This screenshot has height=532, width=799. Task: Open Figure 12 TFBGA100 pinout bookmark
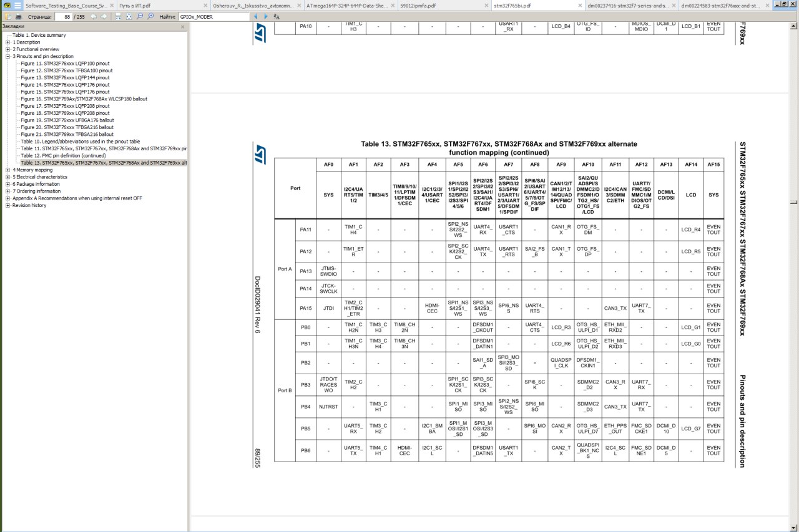click(x=66, y=70)
